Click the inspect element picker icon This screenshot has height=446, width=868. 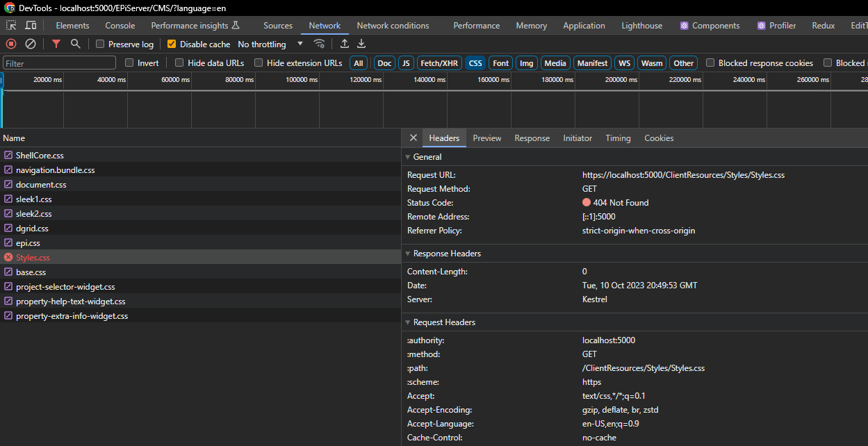tap(11, 26)
